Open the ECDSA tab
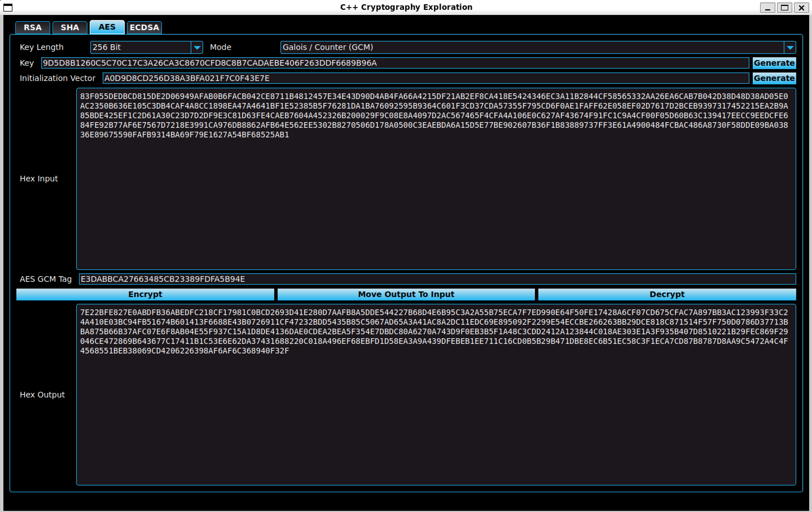This screenshot has height=512, width=812. click(x=144, y=27)
